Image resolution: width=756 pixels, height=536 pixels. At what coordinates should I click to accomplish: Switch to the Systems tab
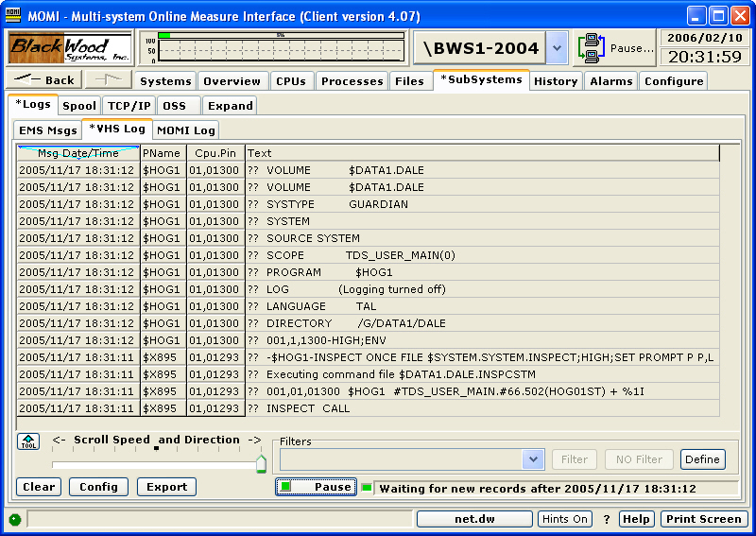click(165, 81)
